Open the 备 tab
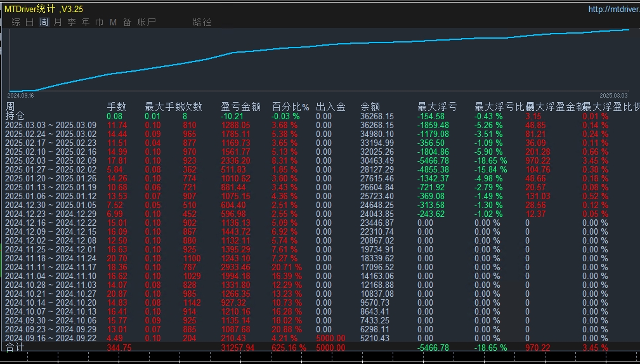This screenshot has height=364, width=640. click(x=127, y=22)
